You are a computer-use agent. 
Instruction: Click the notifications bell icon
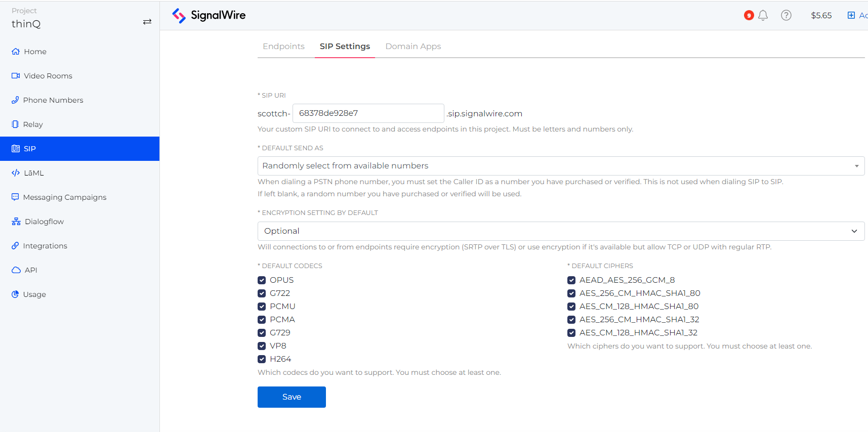click(763, 15)
